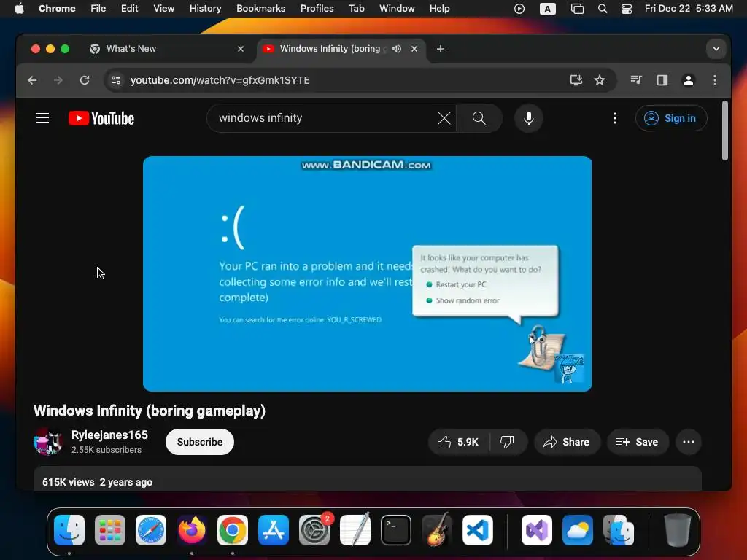
Task: Open the YouTube guide hamburger menu
Action: click(42, 118)
